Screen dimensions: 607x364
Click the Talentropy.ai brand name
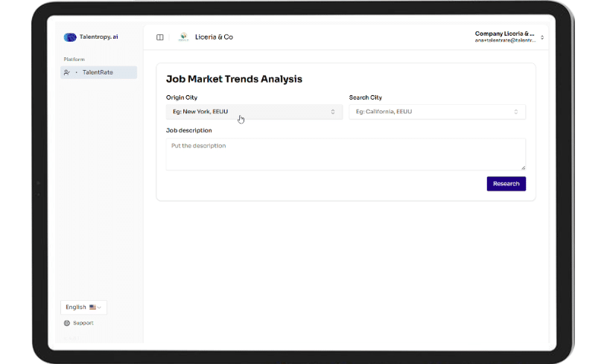point(99,36)
